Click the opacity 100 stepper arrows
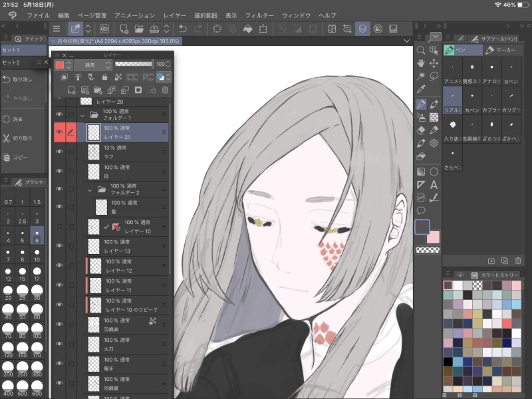532x399 pixels. [x=168, y=64]
